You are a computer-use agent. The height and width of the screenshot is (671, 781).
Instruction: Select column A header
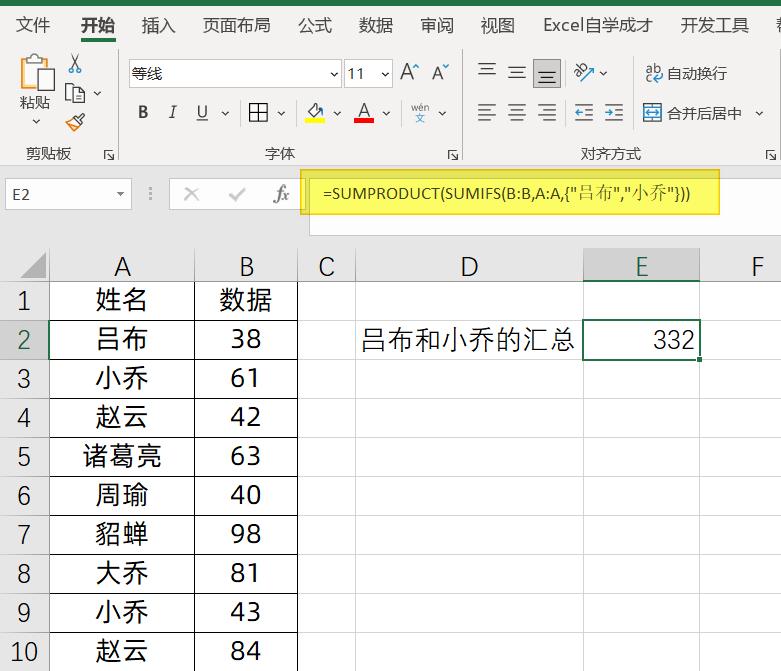122,266
